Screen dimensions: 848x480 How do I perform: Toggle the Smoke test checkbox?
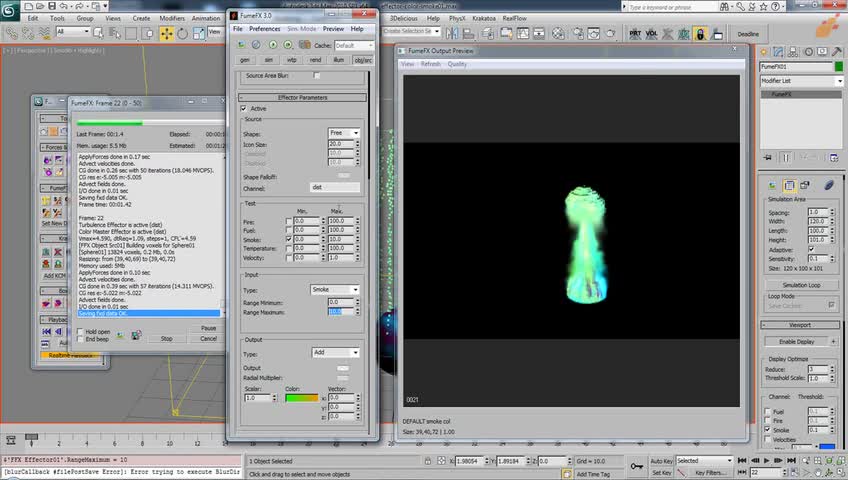tap(289, 239)
